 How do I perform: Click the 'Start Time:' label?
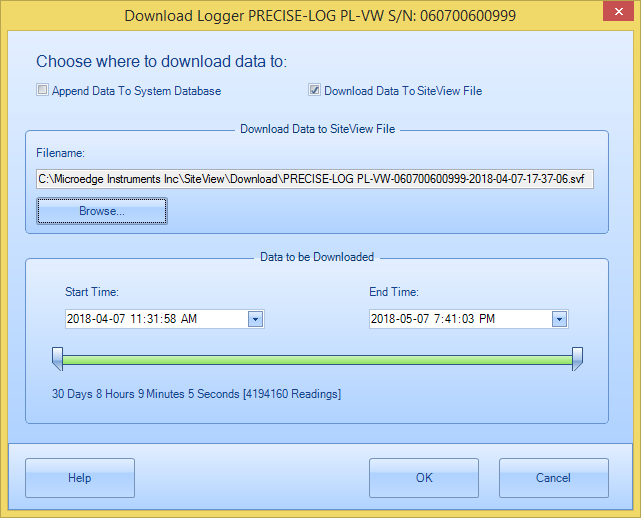[92, 292]
